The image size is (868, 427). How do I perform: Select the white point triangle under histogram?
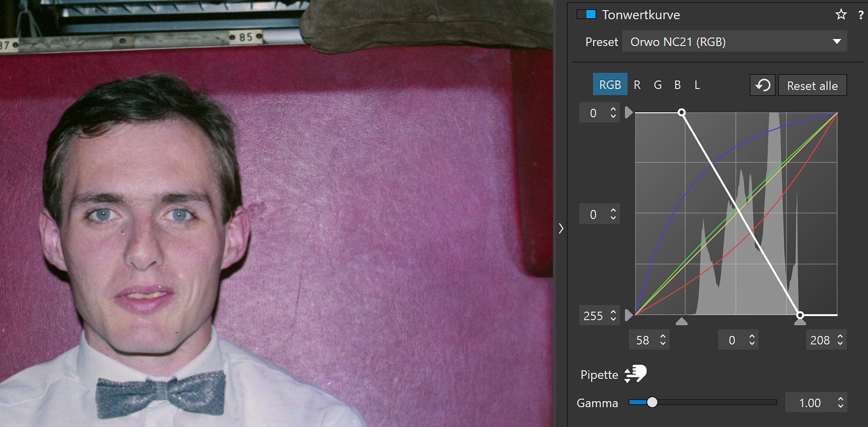pos(800,322)
